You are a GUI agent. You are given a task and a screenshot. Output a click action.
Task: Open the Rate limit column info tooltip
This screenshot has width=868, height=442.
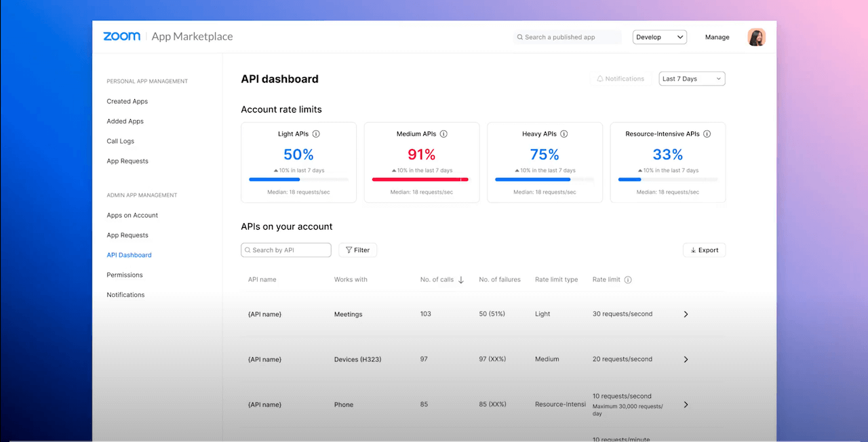[x=628, y=279]
